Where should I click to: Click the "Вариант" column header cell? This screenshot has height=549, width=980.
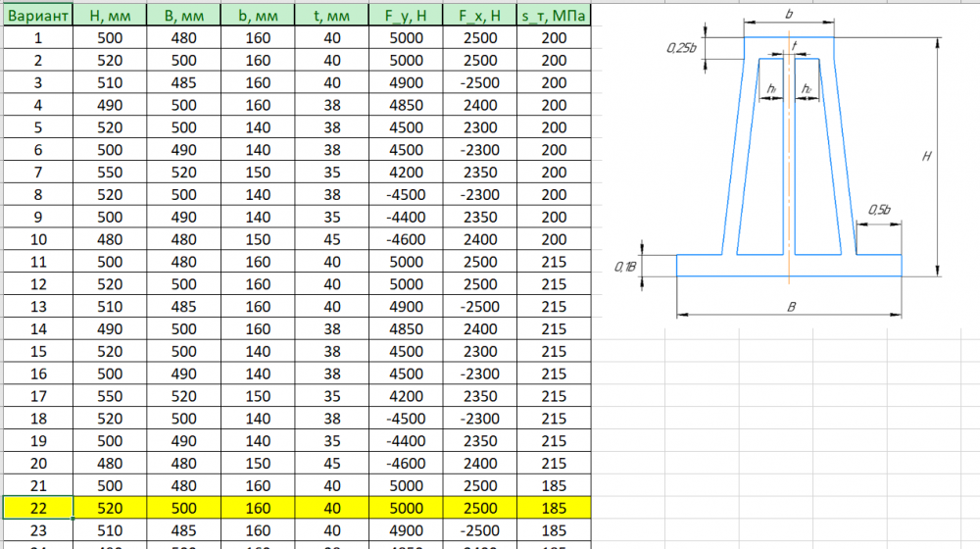[x=38, y=16]
